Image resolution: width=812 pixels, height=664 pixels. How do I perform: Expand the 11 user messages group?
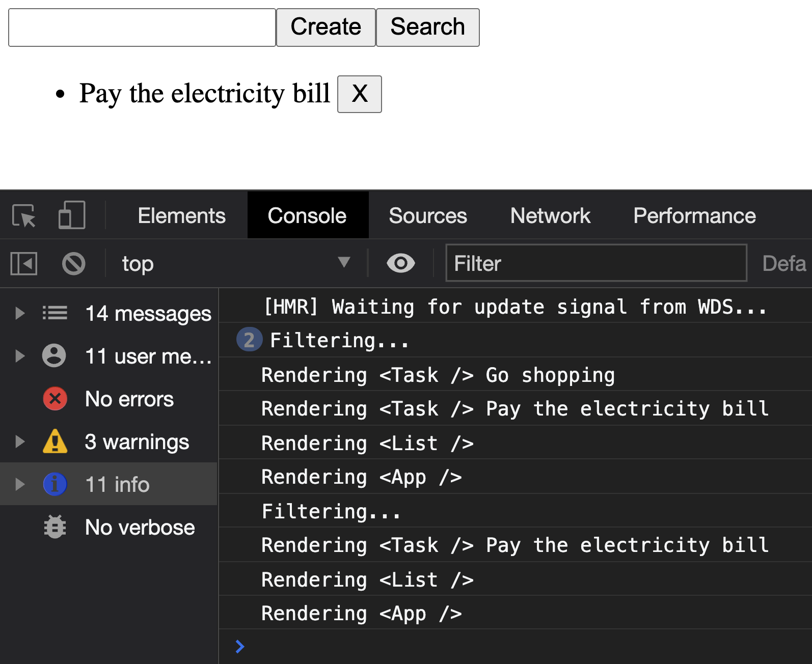20,356
